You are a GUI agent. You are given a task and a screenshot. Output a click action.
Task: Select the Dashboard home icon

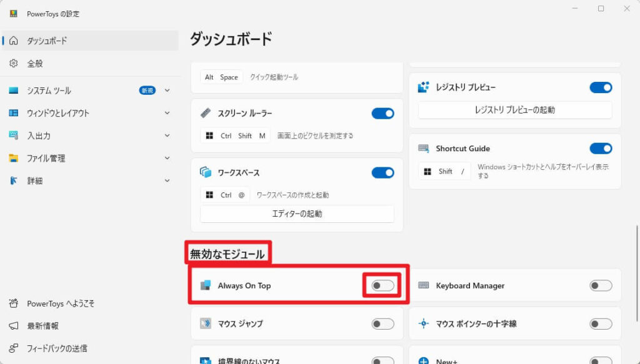pyautogui.click(x=14, y=41)
